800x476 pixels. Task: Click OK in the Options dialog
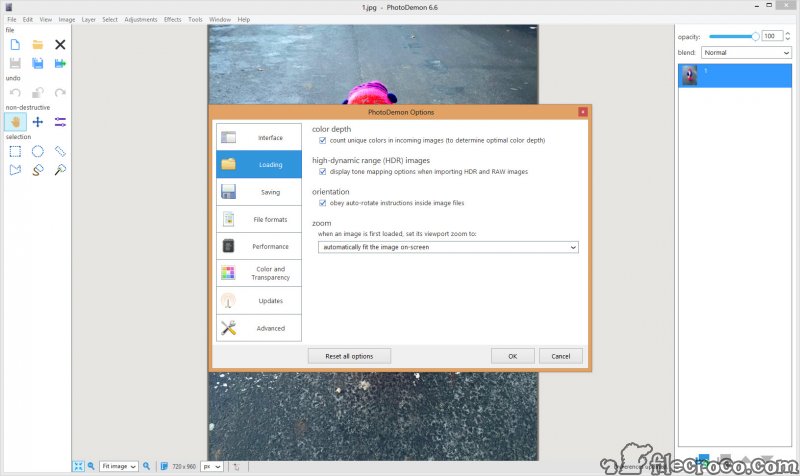513,356
